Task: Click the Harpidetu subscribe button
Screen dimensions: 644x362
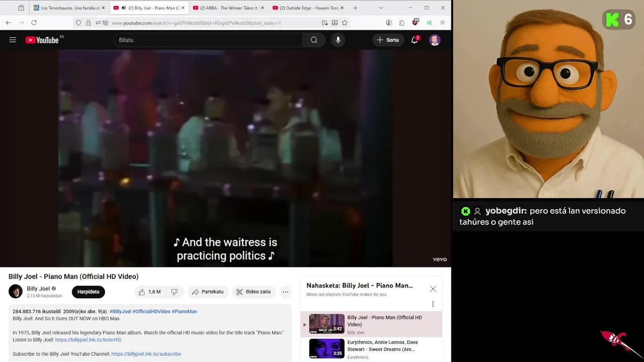Action: coord(88,292)
